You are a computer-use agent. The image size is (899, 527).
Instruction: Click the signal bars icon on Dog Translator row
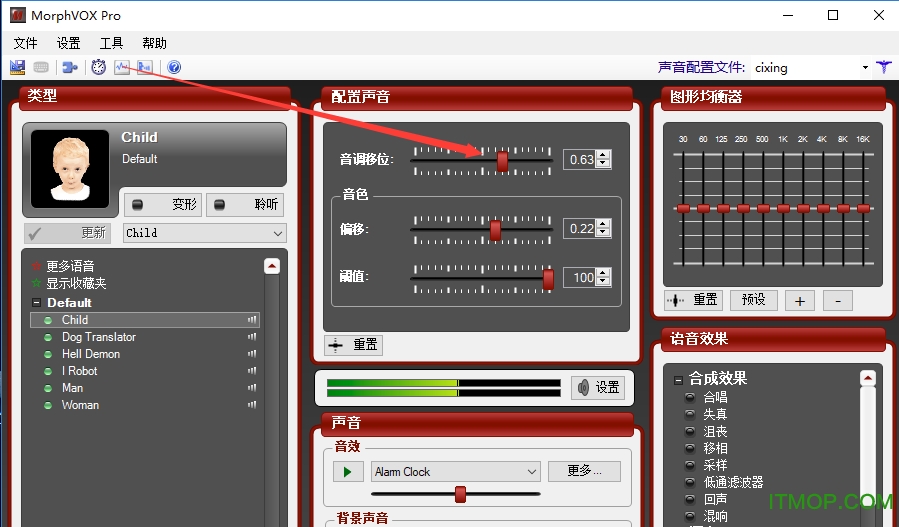click(252, 337)
